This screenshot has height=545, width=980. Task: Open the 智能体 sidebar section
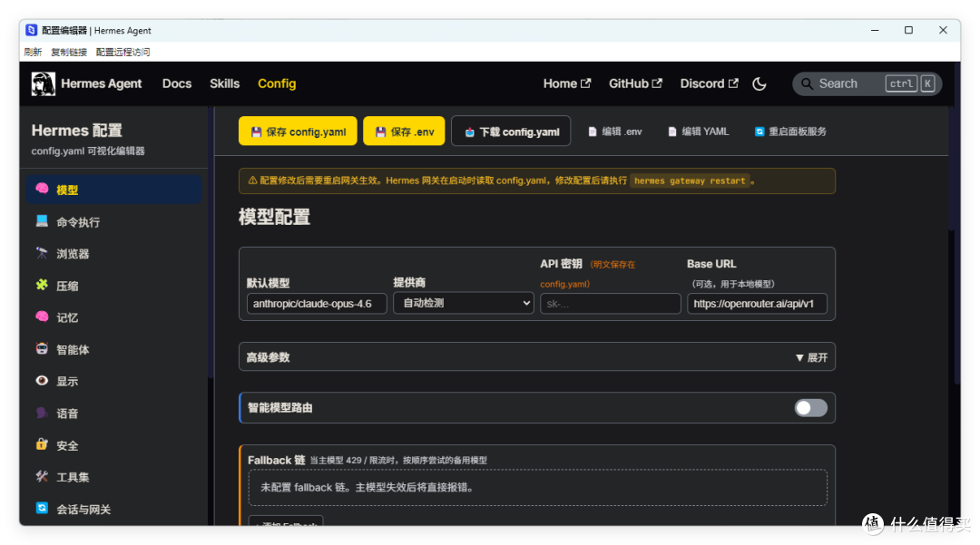coord(113,349)
